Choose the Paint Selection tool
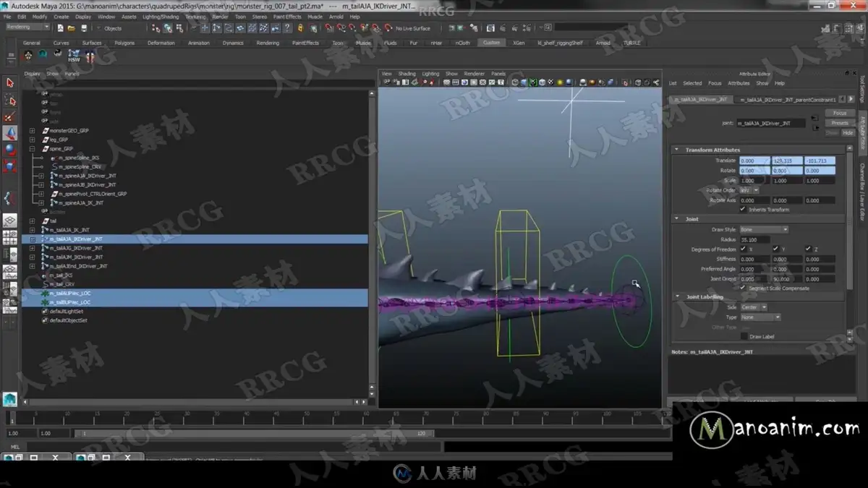868x488 pixels. click(x=10, y=117)
